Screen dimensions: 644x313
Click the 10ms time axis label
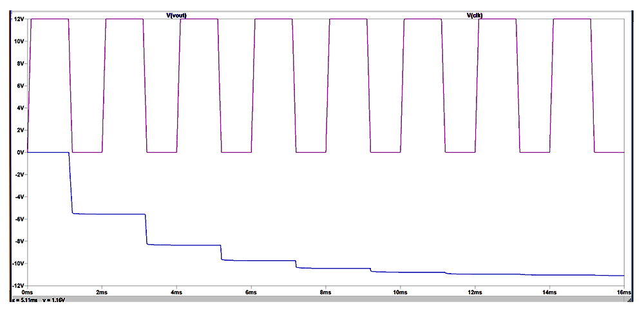400,292
